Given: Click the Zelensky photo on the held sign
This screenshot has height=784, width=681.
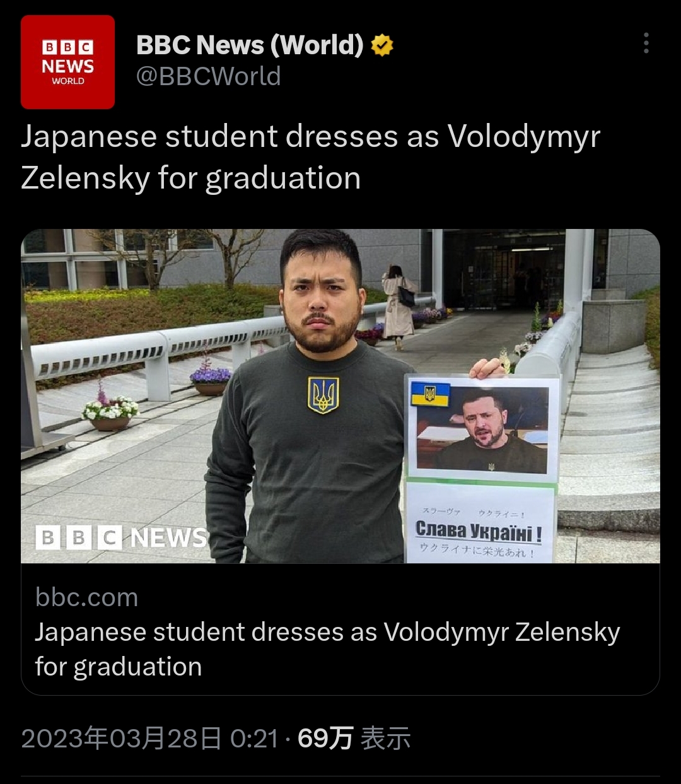Looking at the screenshot, I should click(484, 430).
